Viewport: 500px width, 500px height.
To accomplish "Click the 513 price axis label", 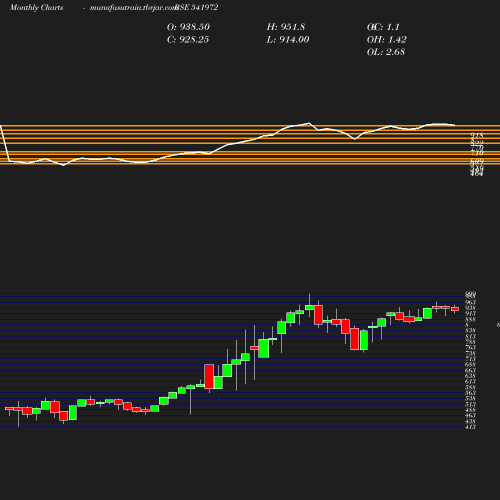I will 470,404.
